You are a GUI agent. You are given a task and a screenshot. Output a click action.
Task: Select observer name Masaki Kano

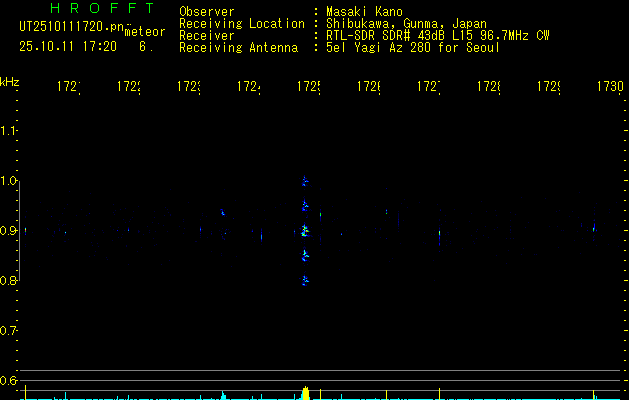tap(364, 12)
